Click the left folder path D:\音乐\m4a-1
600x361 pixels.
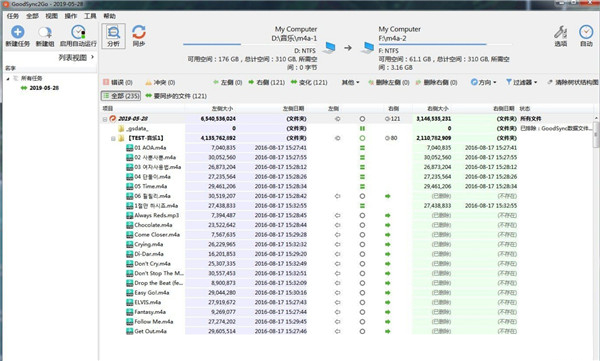294,38
